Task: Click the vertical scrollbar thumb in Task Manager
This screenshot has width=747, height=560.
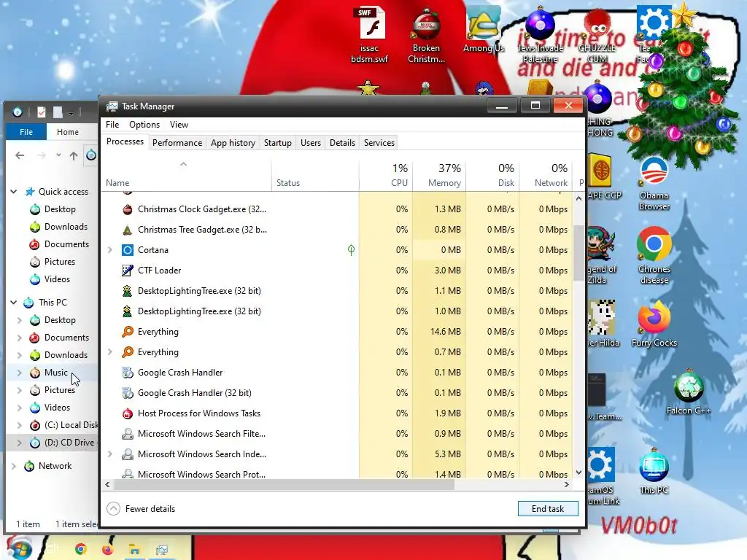Action: (x=578, y=252)
